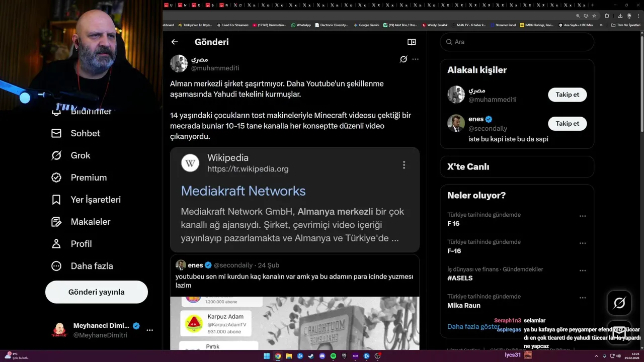Open the @muhammedi1i handle on the post
This screenshot has height=362, width=644.
tap(215, 68)
